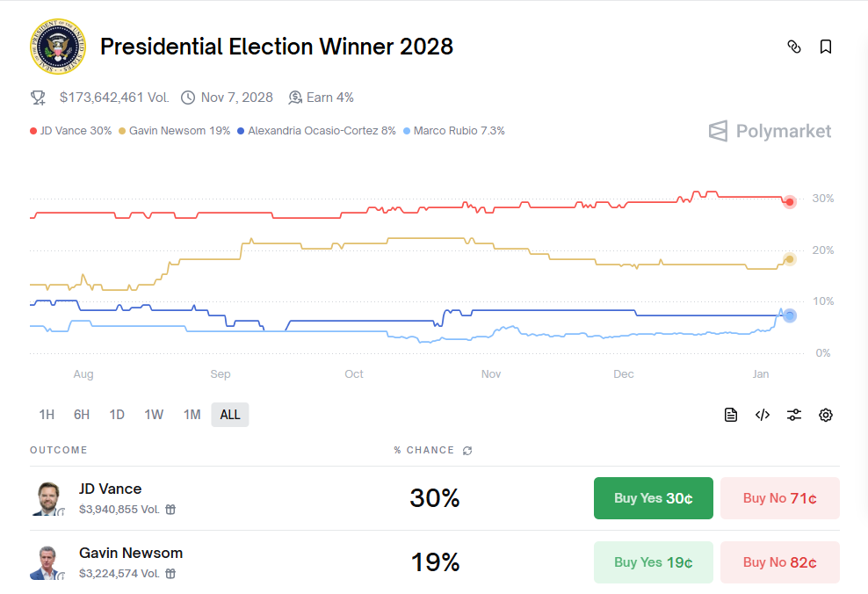This screenshot has width=868, height=594.
Task: Toggle the JD Vance line via its legend dot
Action: coord(32,130)
